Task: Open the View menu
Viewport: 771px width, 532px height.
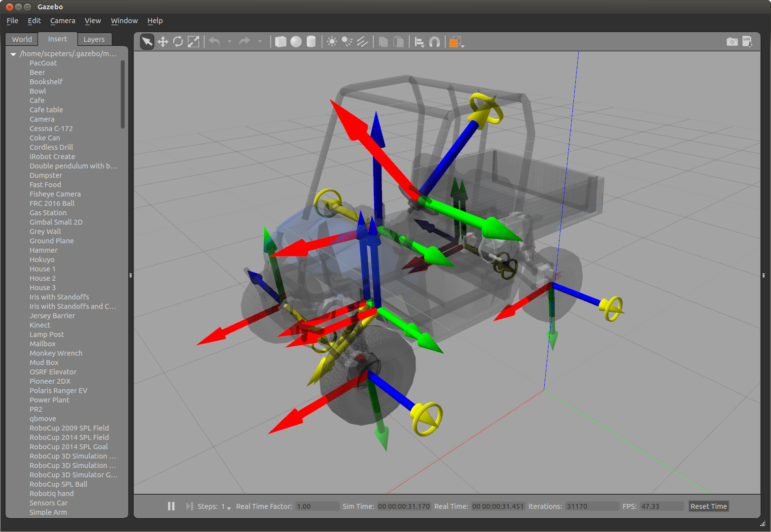Action: tap(93, 21)
